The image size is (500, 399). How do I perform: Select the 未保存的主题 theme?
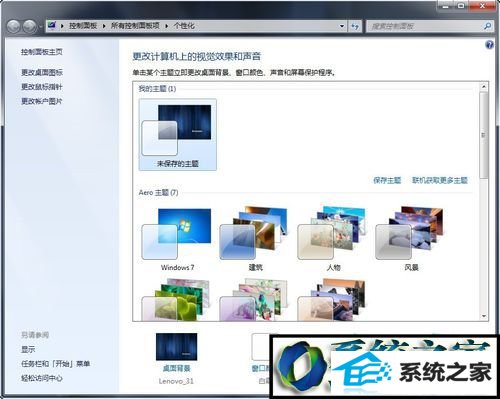point(178,135)
